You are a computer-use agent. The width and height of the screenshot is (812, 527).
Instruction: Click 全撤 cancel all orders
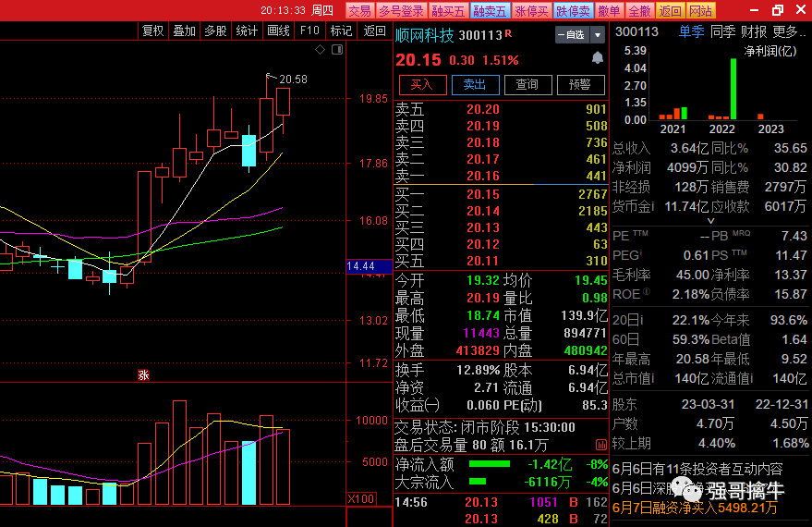pyautogui.click(x=639, y=11)
